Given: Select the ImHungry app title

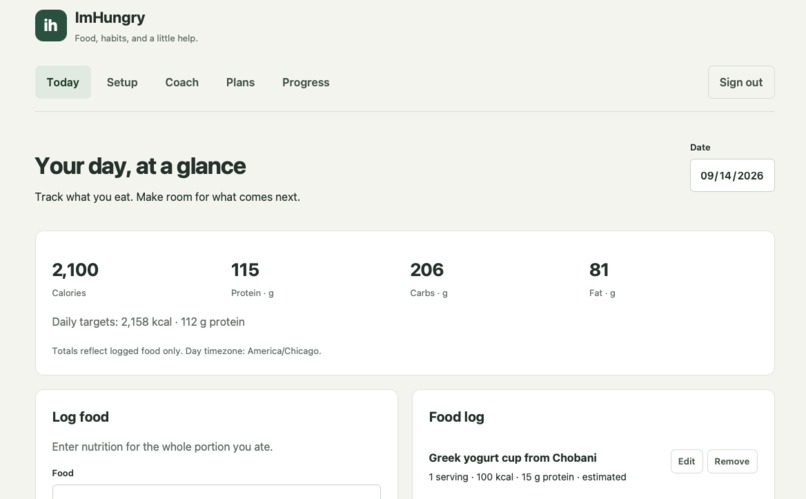Looking at the screenshot, I should [x=109, y=17].
